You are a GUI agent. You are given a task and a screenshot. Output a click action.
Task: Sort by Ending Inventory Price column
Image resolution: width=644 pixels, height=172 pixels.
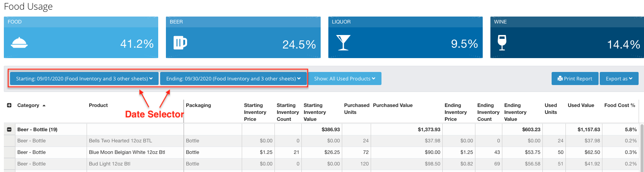(455, 112)
